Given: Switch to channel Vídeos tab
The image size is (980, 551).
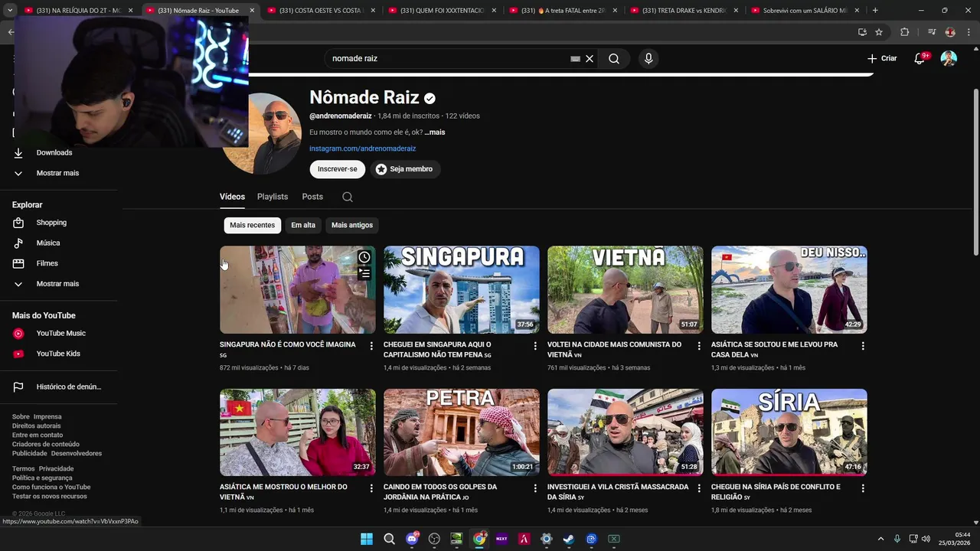Looking at the screenshot, I should coord(232,197).
